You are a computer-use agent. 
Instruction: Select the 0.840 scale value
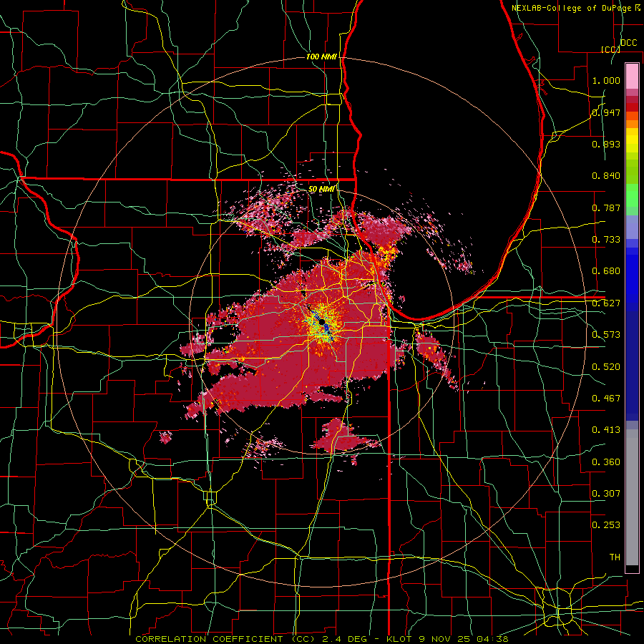606,176
